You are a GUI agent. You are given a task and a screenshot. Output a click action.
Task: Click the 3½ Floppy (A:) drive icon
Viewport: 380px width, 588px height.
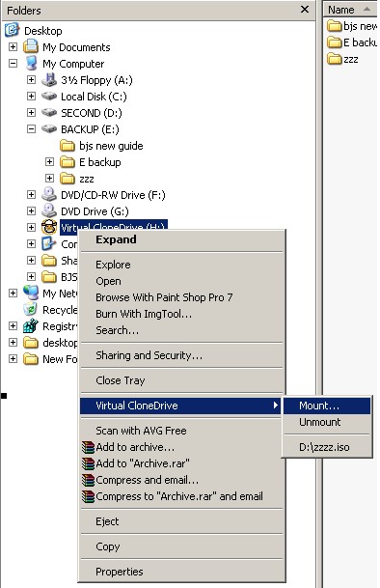tap(49, 80)
